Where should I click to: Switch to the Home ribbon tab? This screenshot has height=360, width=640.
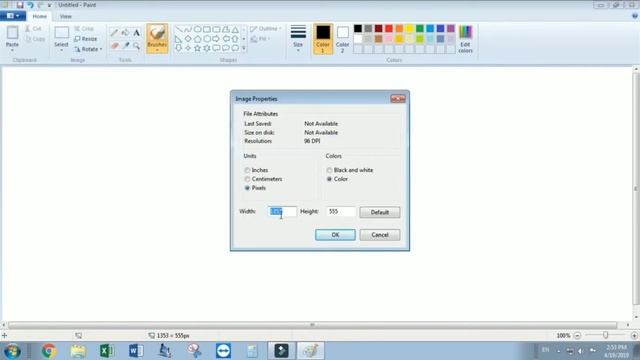point(40,16)
